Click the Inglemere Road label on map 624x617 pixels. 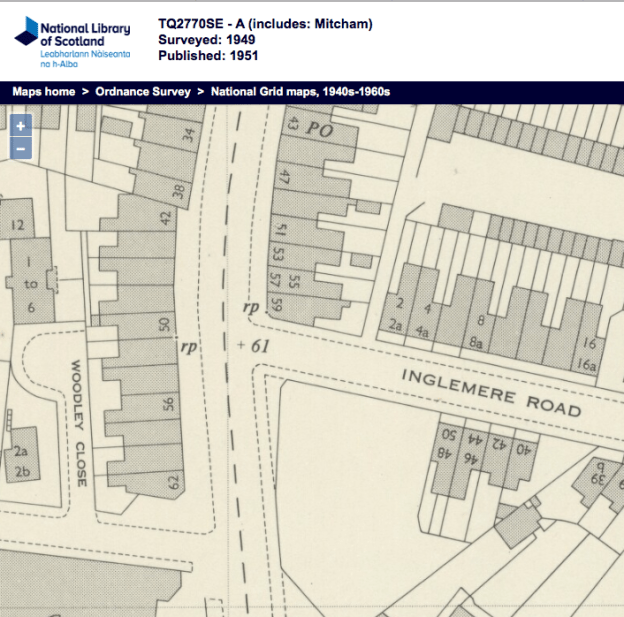pos(491,391)
